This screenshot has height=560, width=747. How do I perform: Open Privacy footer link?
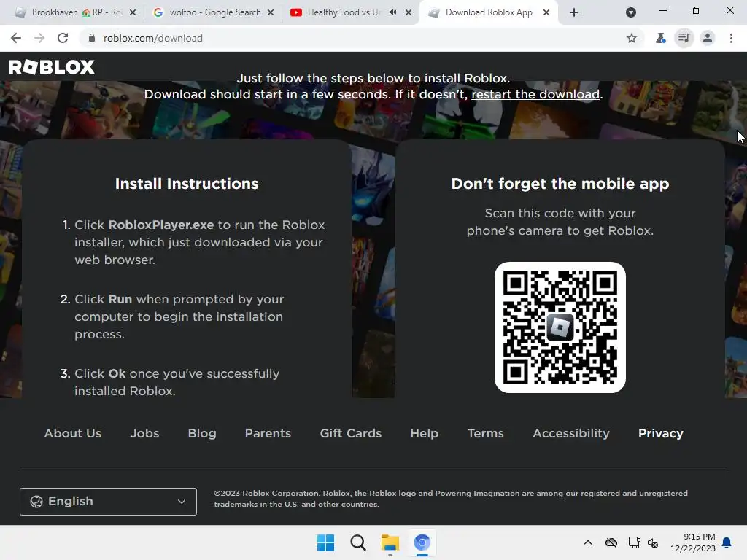(661, 433)
